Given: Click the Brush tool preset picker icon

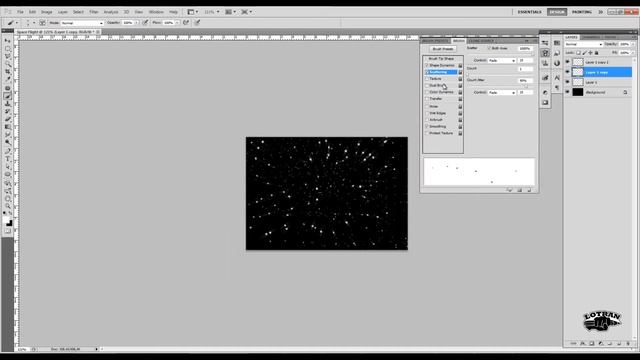Looking at the screenshot, I should click(12, 23).
